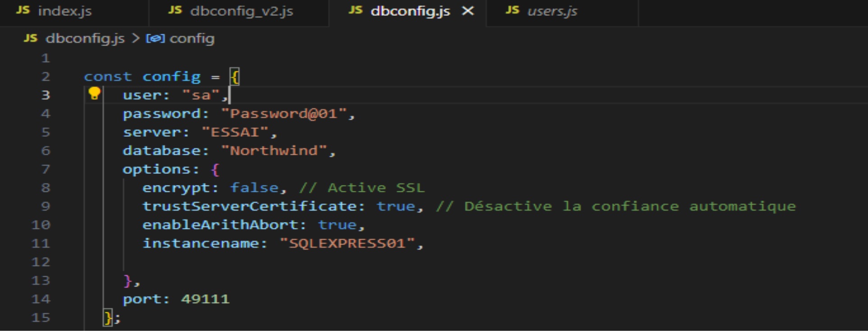868x334 pixels.
Task: Select the config breadcrumb symbol name
Action: pyautogui.click(x=192, y=38)
